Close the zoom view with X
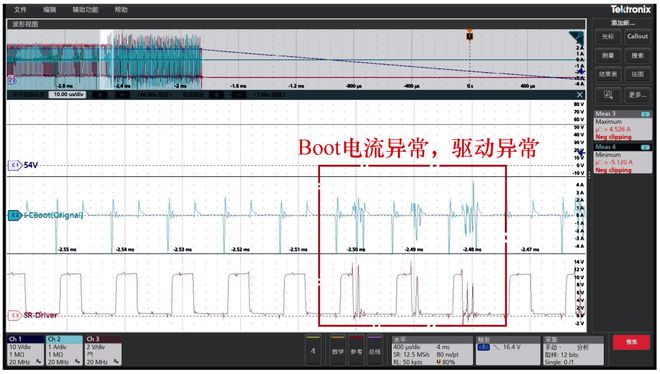660x374 pixels. pyautogui.click(x=580, y=95)
